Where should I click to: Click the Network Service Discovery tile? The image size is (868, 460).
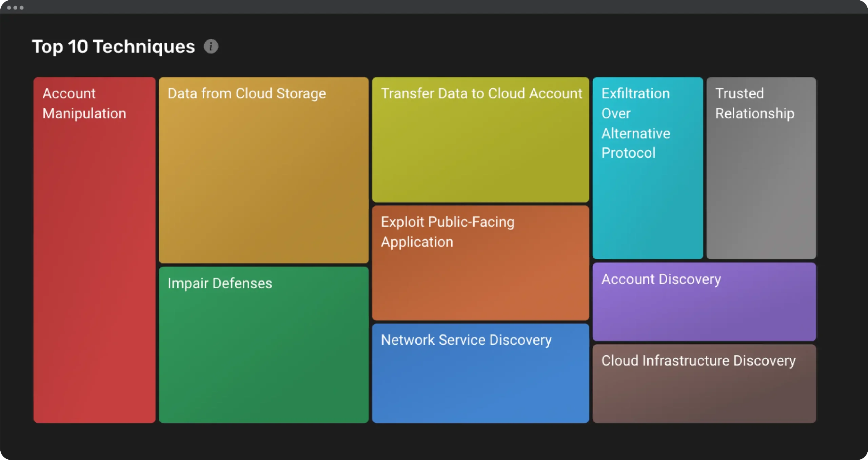480,373
